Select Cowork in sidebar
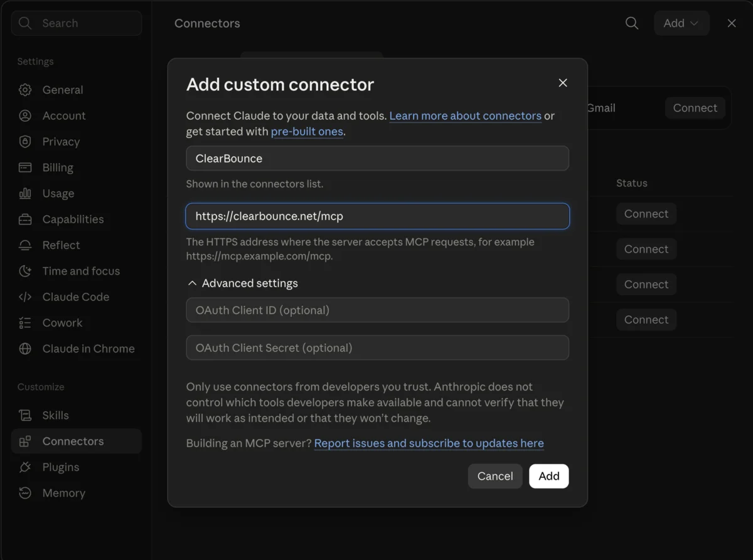Screen dimensions: 753x560 77,323
